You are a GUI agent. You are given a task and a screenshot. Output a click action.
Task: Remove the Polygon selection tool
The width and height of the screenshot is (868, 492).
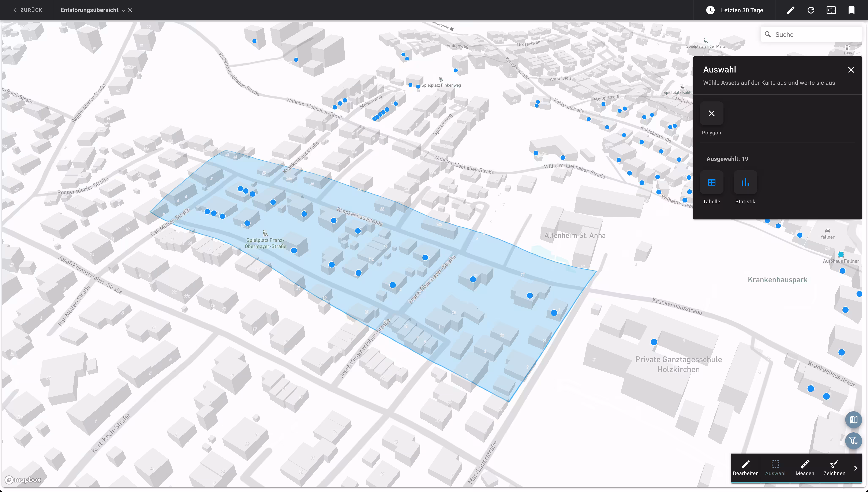711,113
